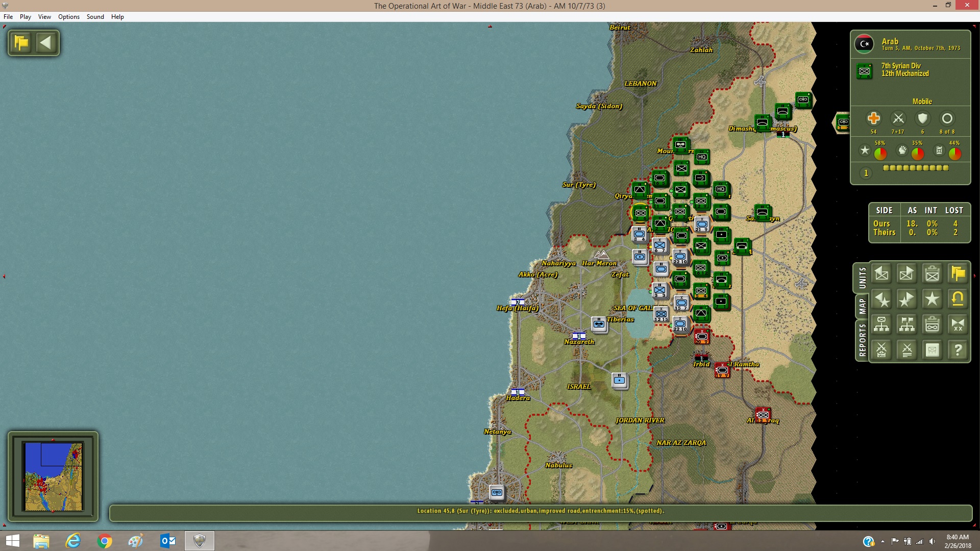The image size is (980, 551).
Task: Open the flag formation hierarchy icon
Action: [906, 324]
